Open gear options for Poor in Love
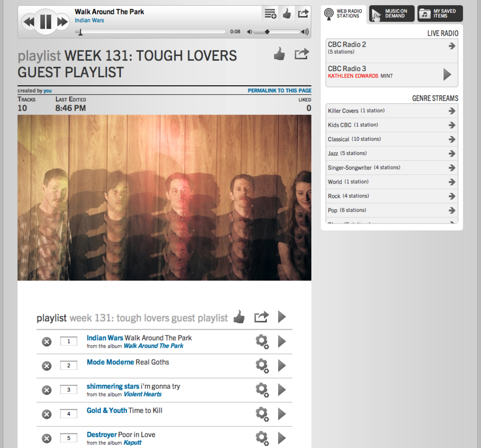The height and width of the screenshot is (448, 481). pyautogui.click(x=262, y=438)
